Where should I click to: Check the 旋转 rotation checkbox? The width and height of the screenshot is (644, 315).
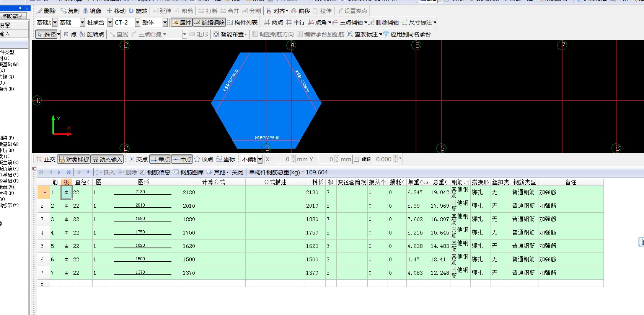click(357, 159)
